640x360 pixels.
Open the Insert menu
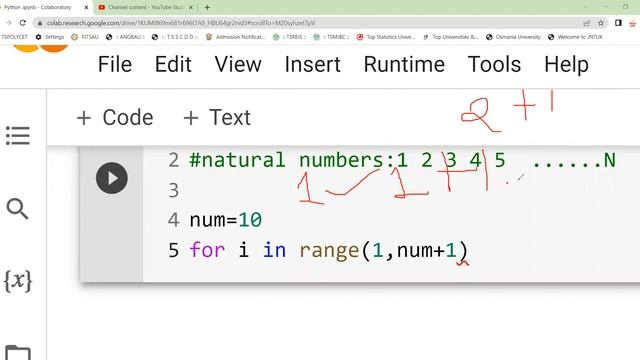[x=313, y=64]
